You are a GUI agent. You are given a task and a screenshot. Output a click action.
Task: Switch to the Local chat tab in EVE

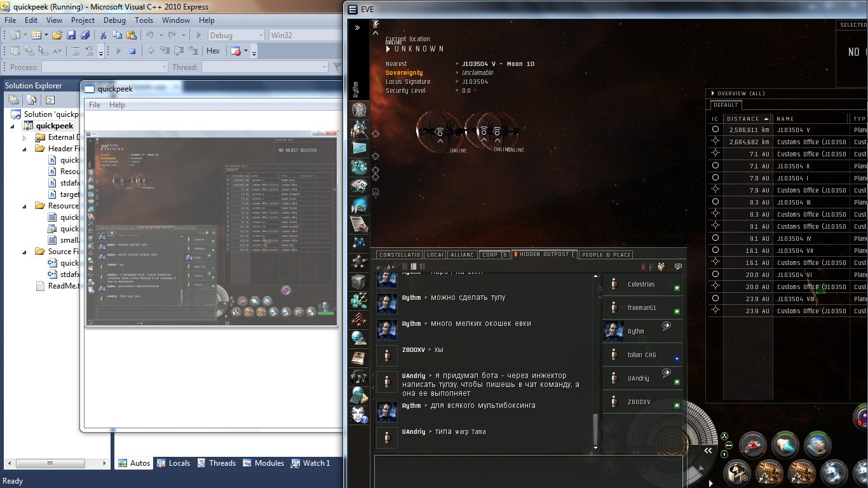[435, 255]
